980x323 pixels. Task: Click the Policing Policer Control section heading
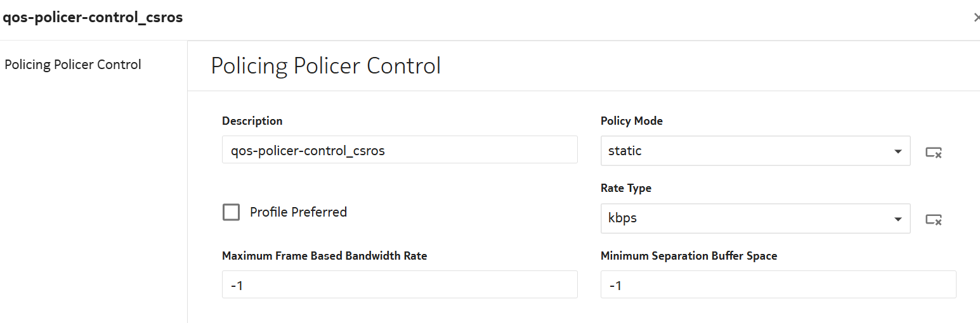tap(325, 66)
